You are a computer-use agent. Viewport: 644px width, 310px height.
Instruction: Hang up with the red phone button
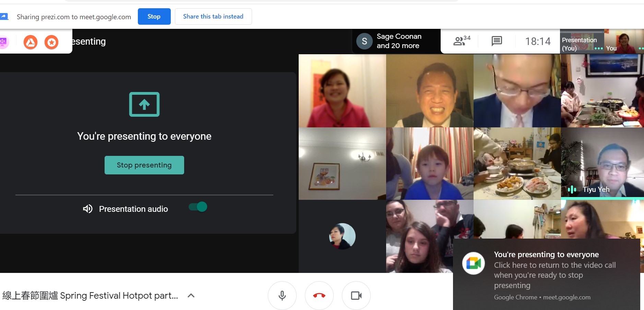[319, 295]
